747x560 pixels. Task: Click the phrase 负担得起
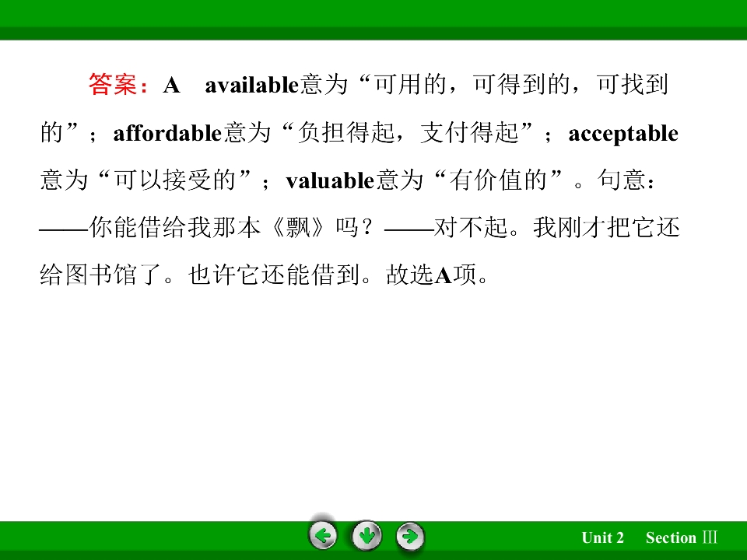coord(345,132)
